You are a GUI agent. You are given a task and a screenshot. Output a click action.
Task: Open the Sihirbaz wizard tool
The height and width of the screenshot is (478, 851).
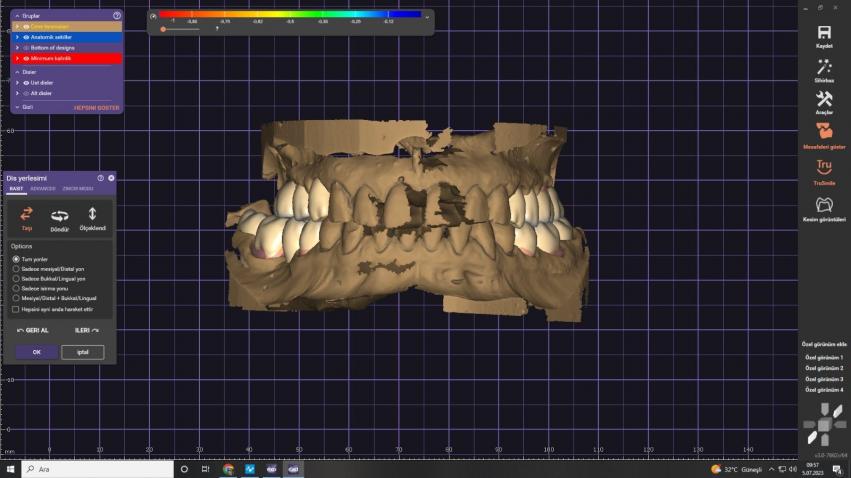(824, 67)
